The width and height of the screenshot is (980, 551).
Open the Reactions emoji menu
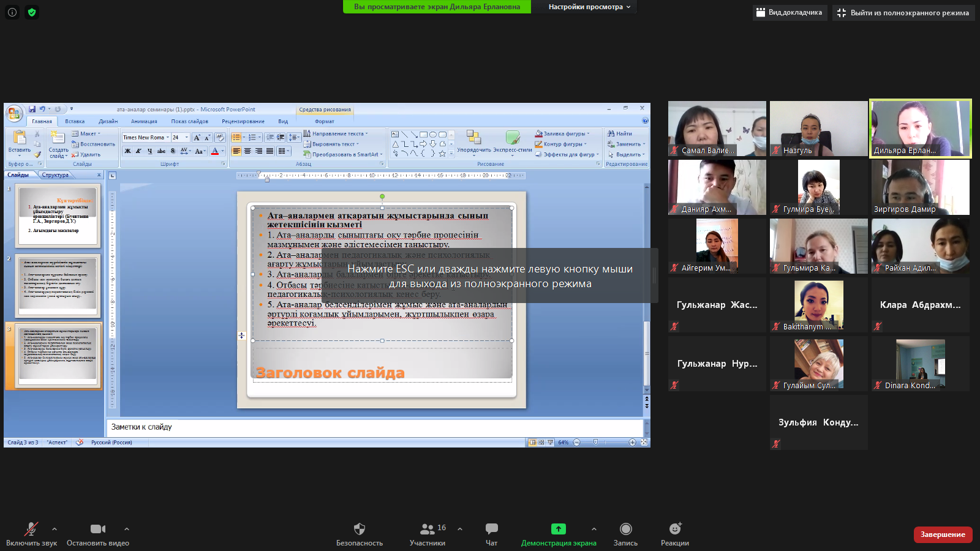click(675, 530)
